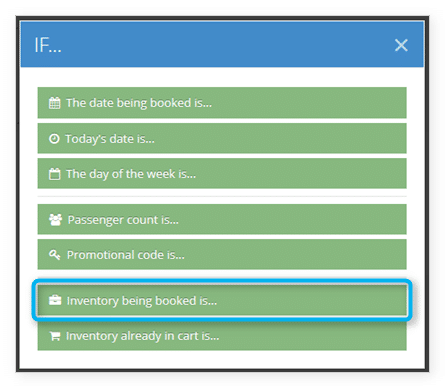Screen dimensions: 445x388
Task: Choose "Inventory already in cart is..." condition
Action: point(222,336)
